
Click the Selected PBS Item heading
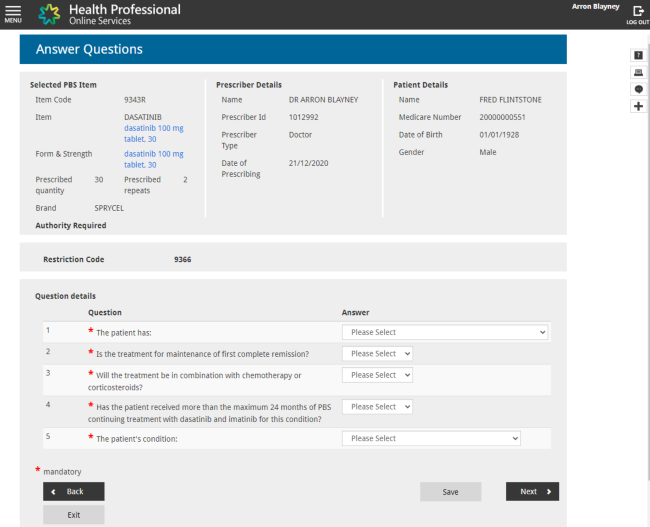(x=63, y=85)
